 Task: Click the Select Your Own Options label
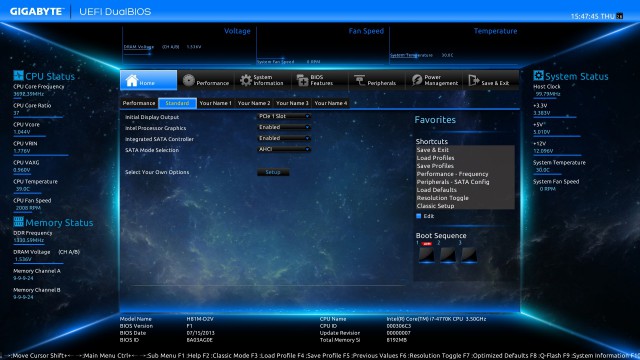coord(157,172)
